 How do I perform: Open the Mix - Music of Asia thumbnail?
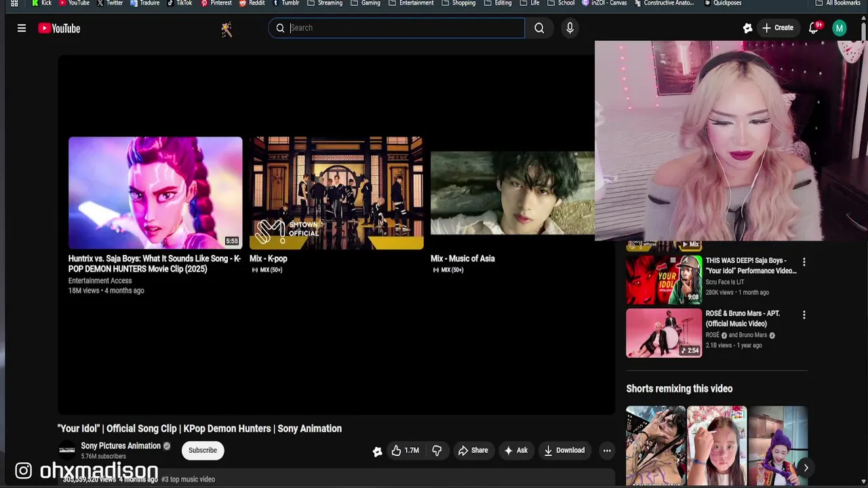[513, 193]
